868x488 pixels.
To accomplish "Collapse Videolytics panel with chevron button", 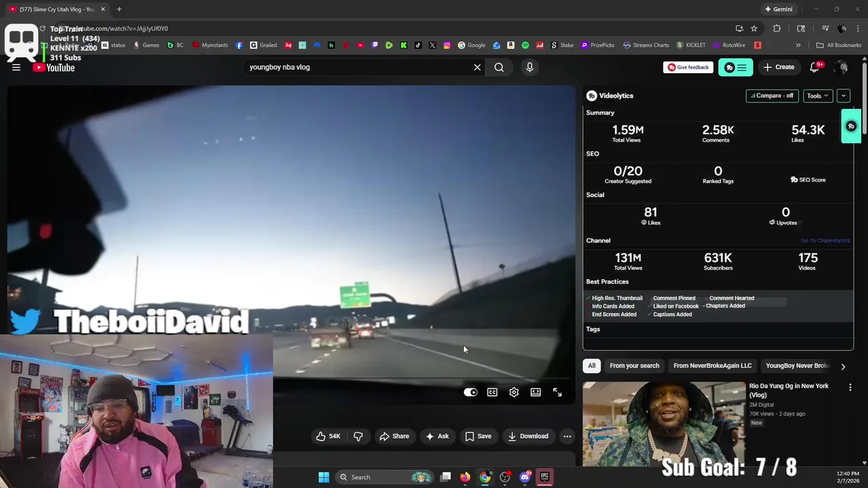I will point(844,96).
